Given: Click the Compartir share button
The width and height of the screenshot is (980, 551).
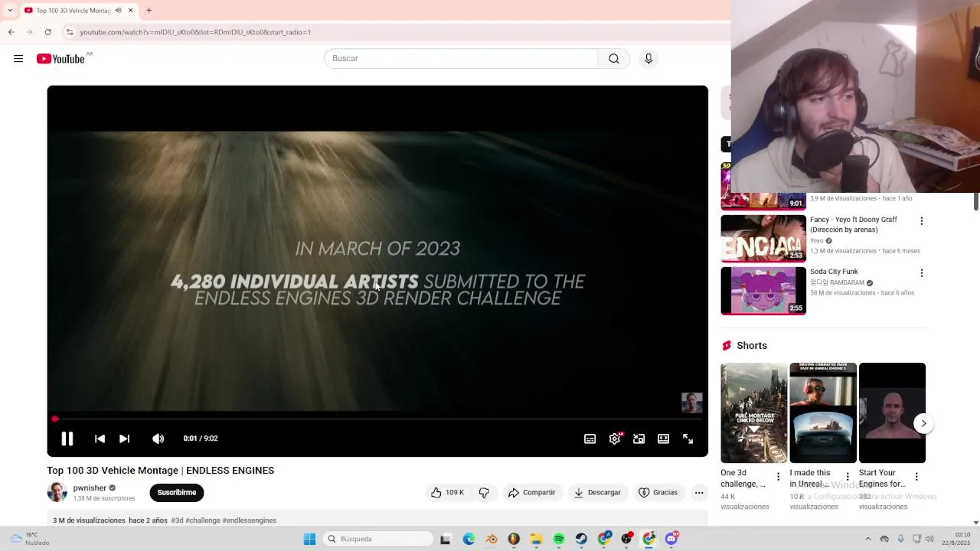Looking at the screenshot, I should tap(531, 493).
